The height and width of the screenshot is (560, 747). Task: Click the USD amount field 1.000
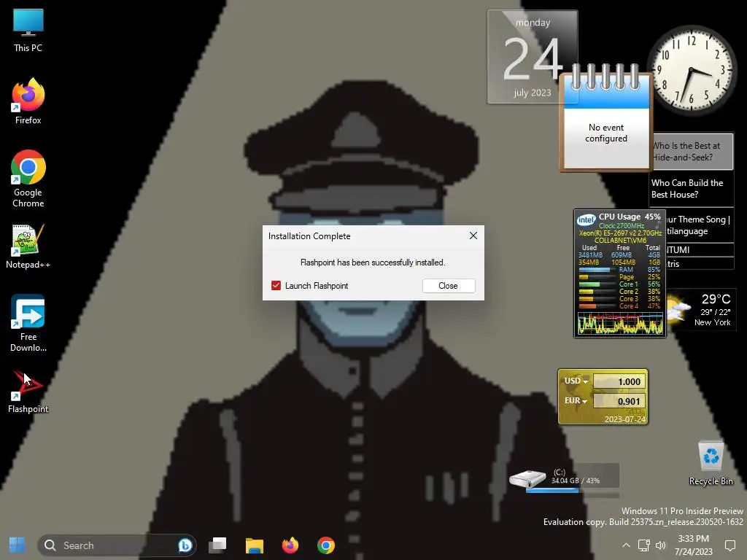(620, 381)
